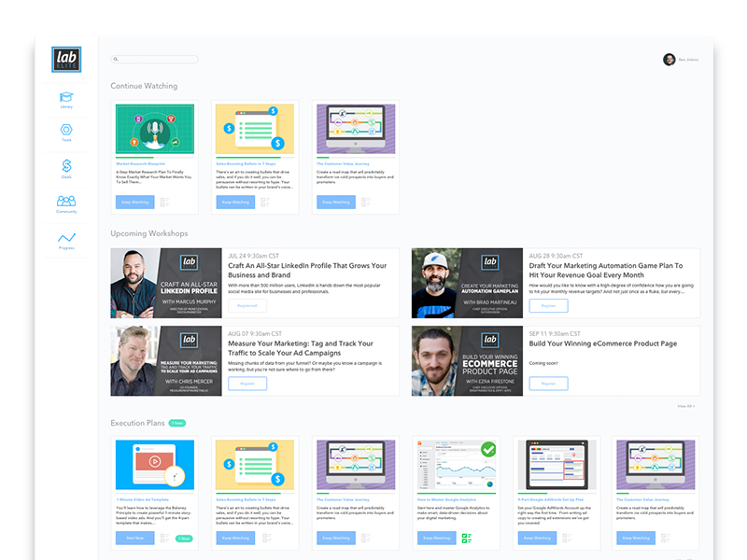Click the user profile avatar
The height and width of the screenshot is (560, 747).
point(669,60)
